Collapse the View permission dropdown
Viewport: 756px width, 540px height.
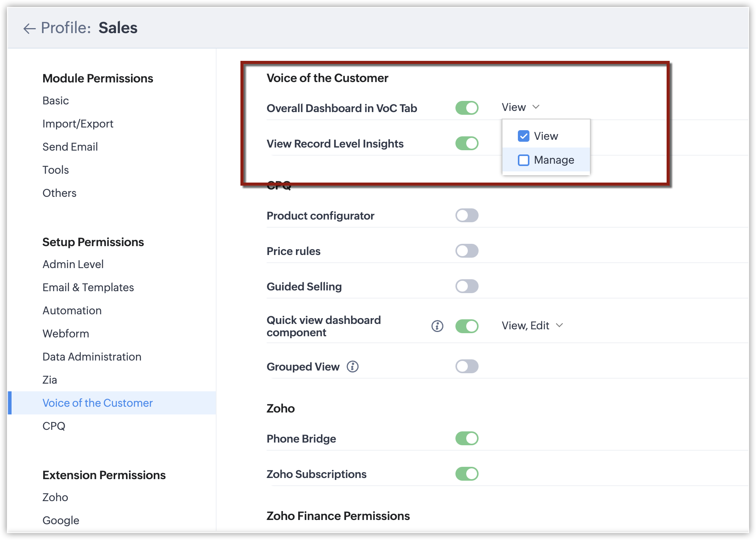(x=520, y=107)
